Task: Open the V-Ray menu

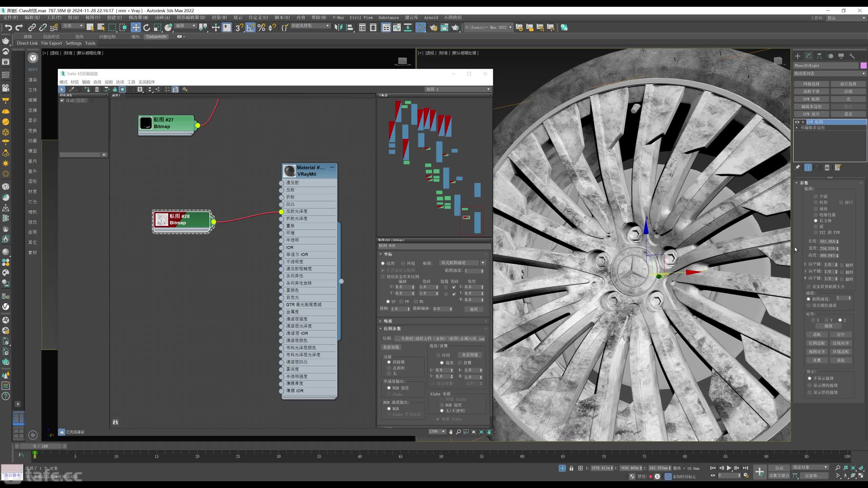Action: coord(338,17)
